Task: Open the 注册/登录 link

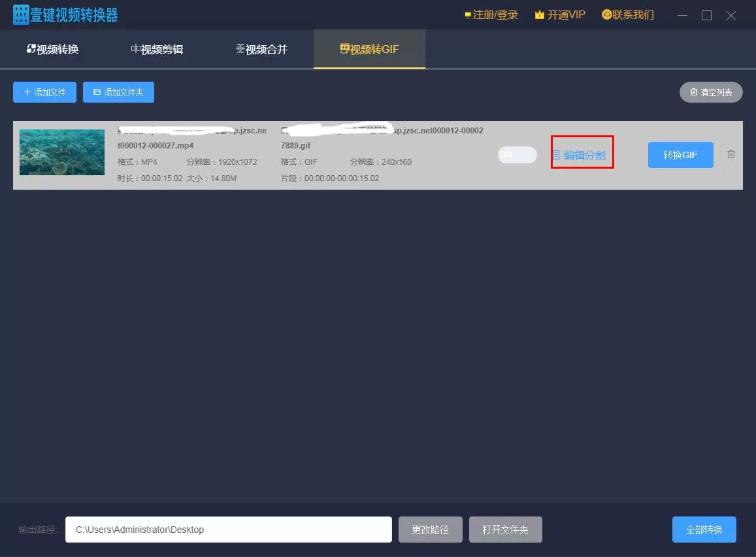Action: point(491,15)
